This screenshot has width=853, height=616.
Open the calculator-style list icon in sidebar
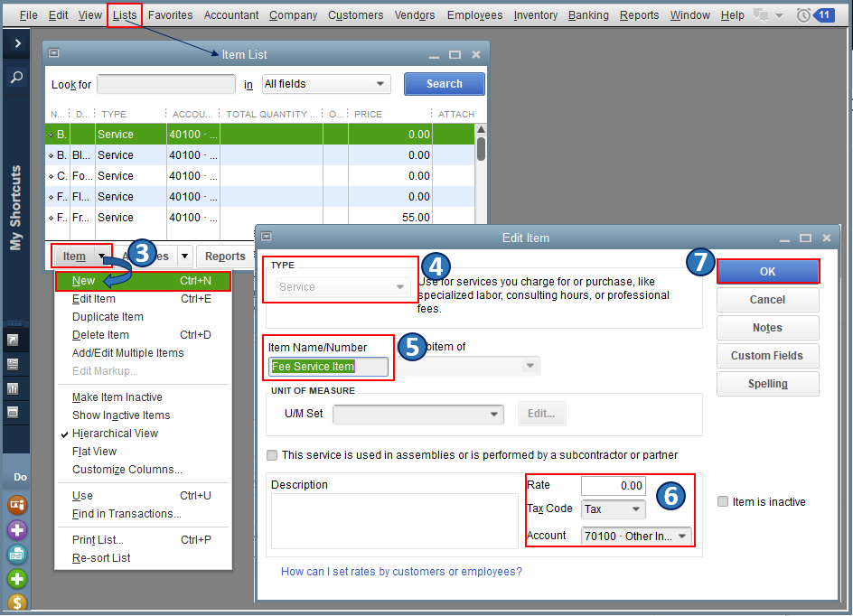[x=13, y=364]
